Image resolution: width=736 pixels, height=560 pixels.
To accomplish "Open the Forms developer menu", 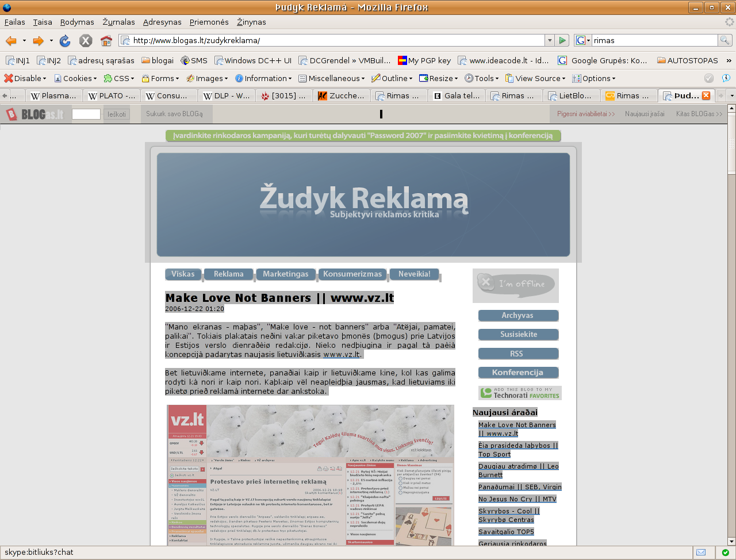I will click(160, 78).
